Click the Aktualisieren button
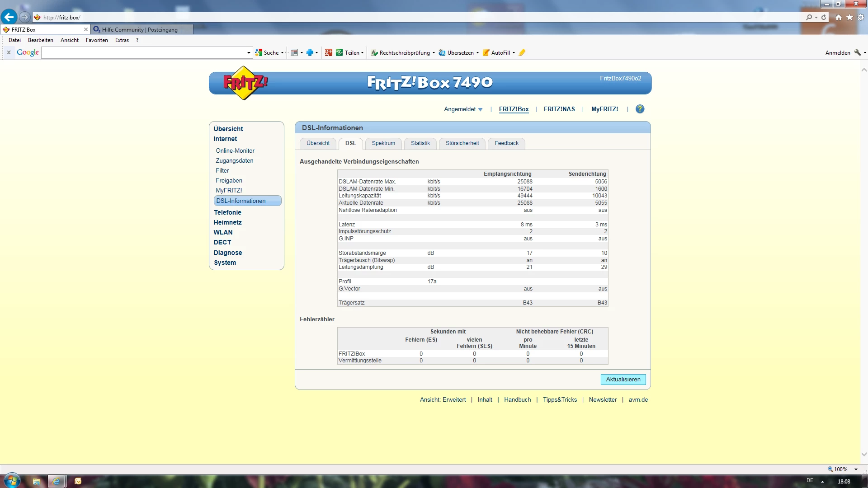This screenshot has height=488, width=868. (x=623, y=380)
